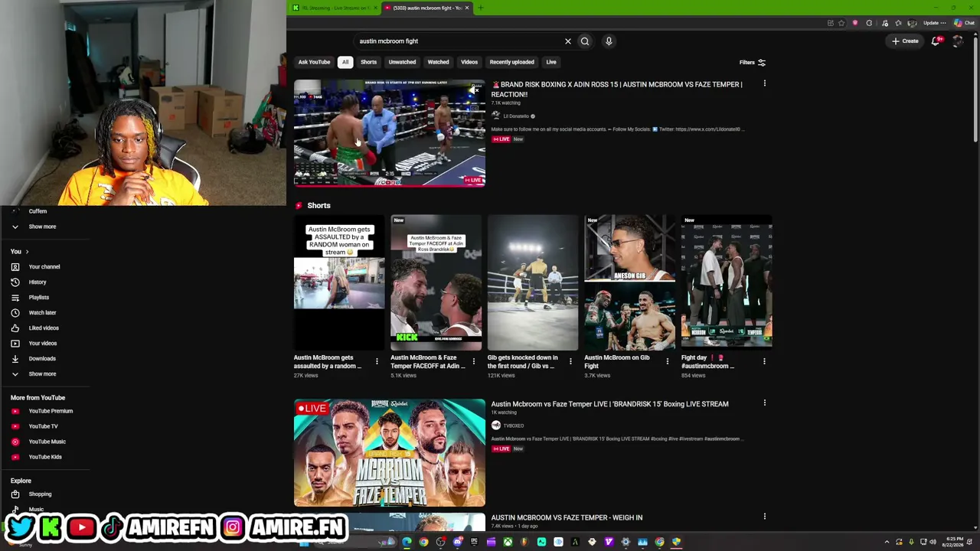This screenshot has height=551, width=980.
Task: Open Discord from the taskbar
Action: pos(457,542)
